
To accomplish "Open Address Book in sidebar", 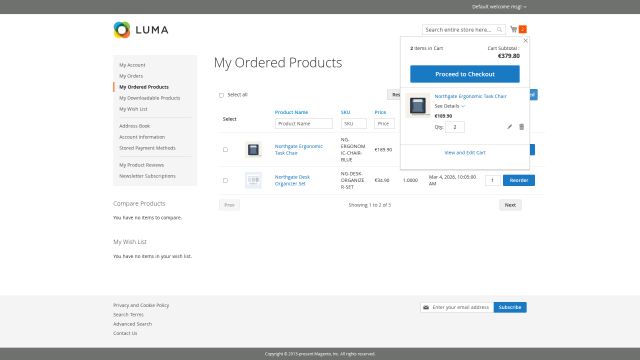I will [134, 126].
